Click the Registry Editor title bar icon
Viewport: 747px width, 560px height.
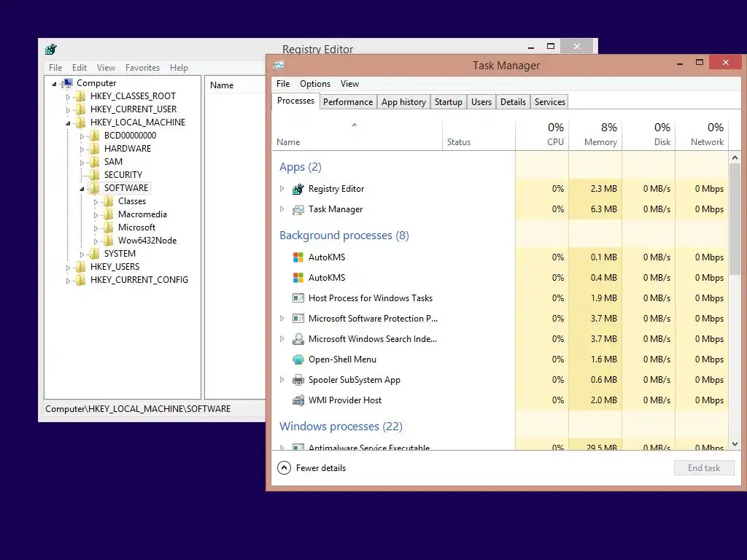pyautogui.click(x=50, y=49)
